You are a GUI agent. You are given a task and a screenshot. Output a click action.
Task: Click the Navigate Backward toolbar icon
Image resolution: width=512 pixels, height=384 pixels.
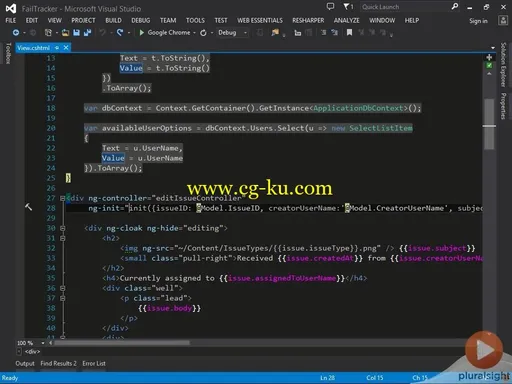click(x=16, y=33)
